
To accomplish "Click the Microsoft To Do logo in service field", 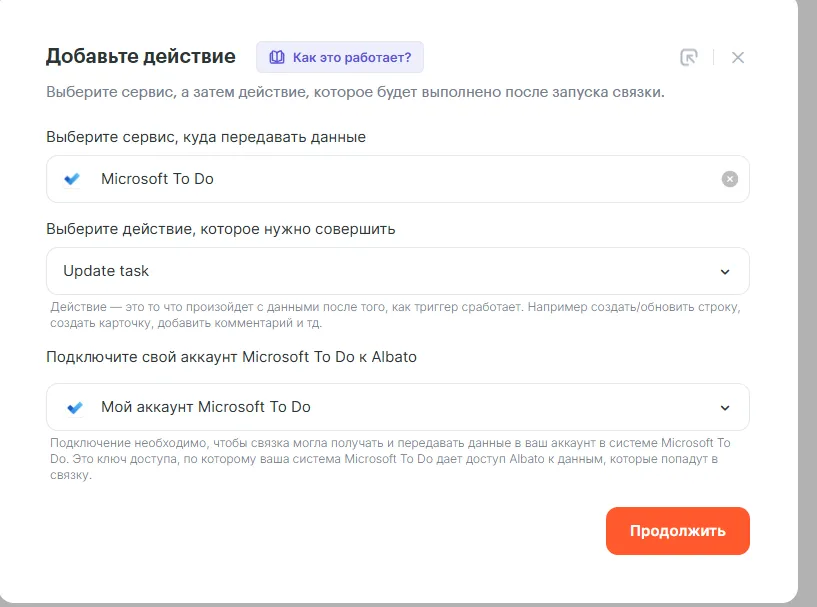I will (73, 179).
